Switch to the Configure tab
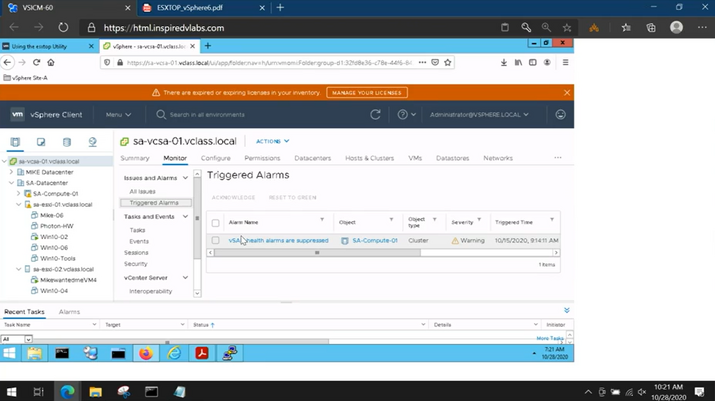 coord(215,158)
